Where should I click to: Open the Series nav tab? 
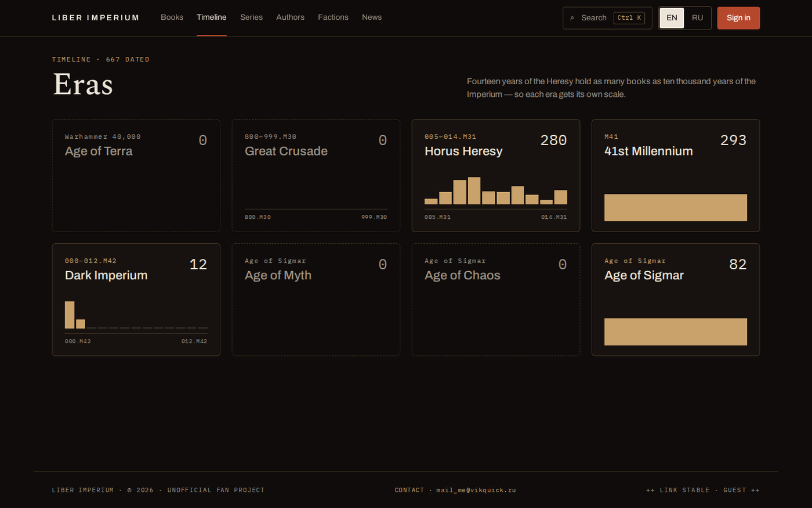tap(251, 17)
